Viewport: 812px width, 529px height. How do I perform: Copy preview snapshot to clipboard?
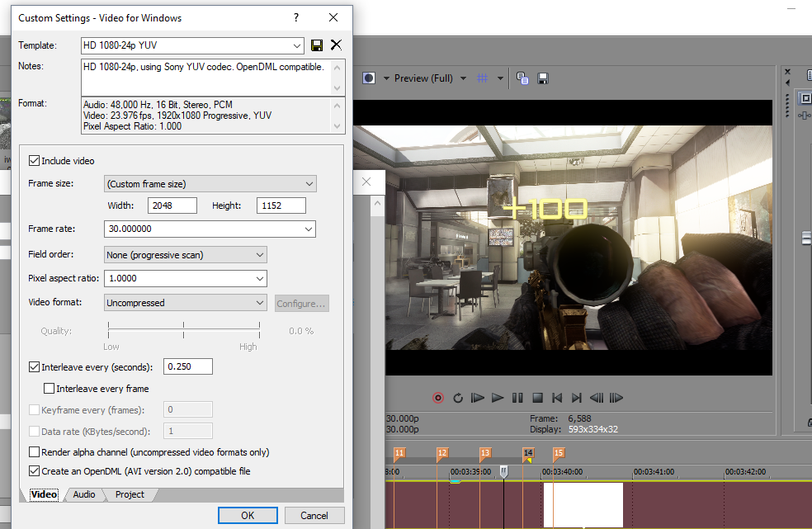pos(522,78)
